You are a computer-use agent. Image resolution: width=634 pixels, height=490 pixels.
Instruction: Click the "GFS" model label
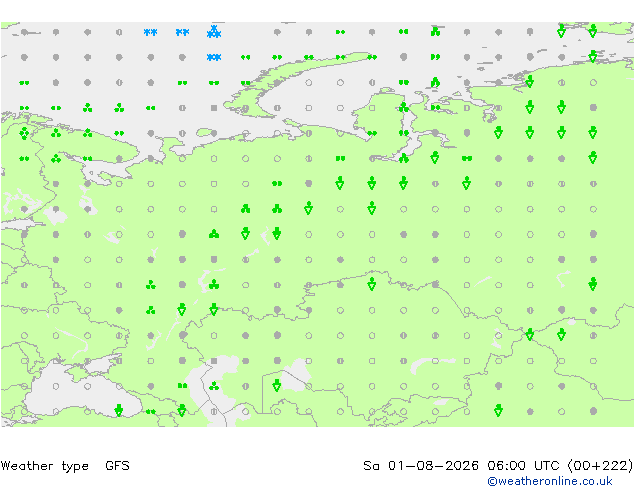coord(117,466)
